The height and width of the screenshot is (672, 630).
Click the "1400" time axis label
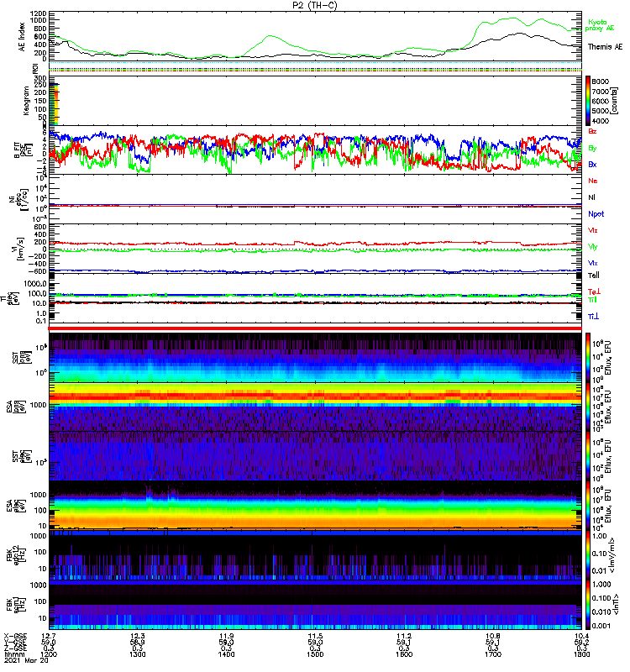tap(226, 654)
